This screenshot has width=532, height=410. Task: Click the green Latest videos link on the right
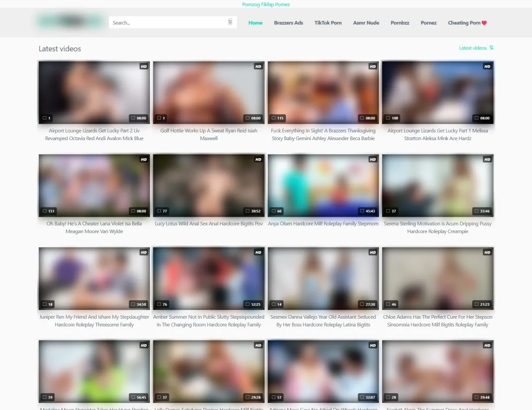[473, 48]
